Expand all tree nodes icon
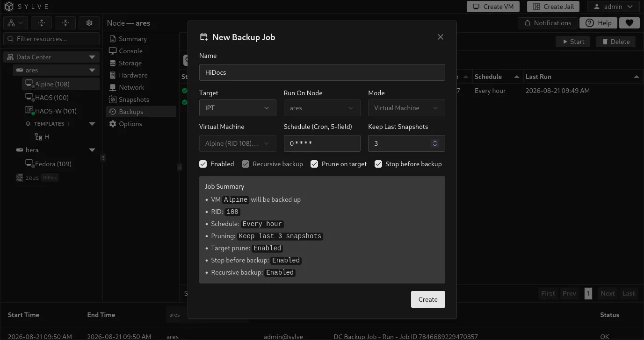The image size is (644, 340). [x=42, y=23]
